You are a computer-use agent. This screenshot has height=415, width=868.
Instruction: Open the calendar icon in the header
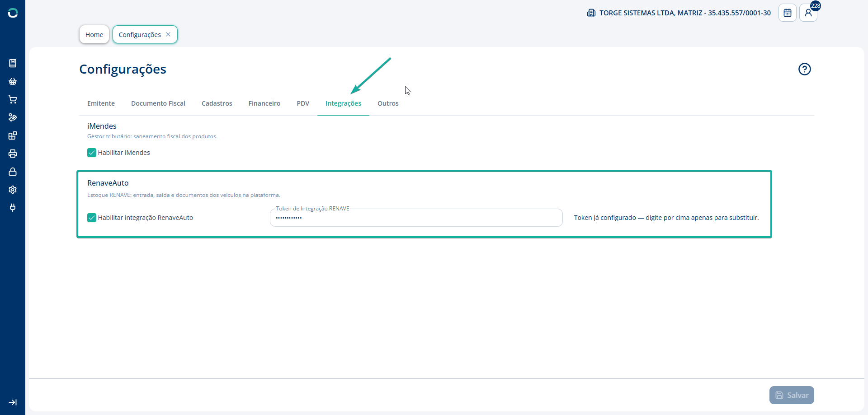(788, 13)
